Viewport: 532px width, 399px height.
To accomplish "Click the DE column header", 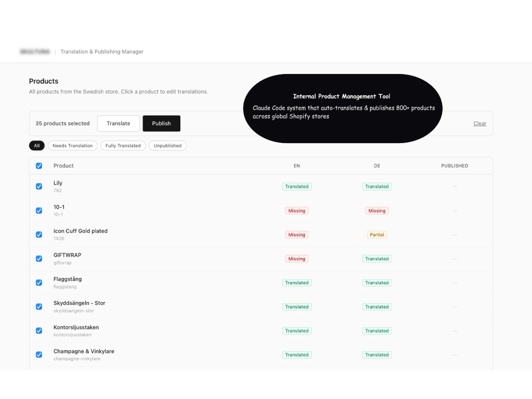I will pyautogui.click(x=377, y=165).
